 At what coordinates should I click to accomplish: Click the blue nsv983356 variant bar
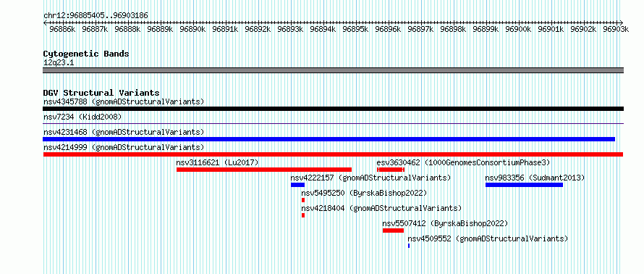pos(524,185)
